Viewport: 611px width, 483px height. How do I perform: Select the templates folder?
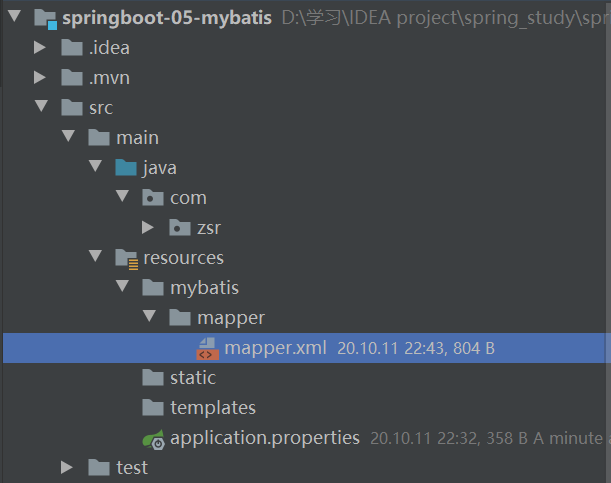click(212, 408)
